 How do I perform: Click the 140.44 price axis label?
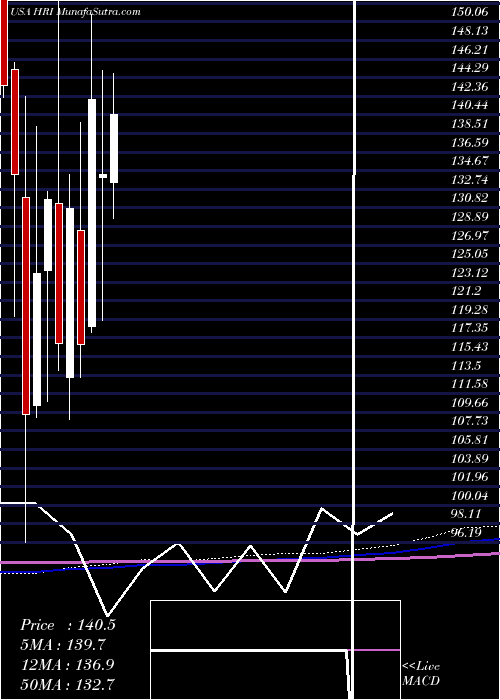tap(469, 105)
